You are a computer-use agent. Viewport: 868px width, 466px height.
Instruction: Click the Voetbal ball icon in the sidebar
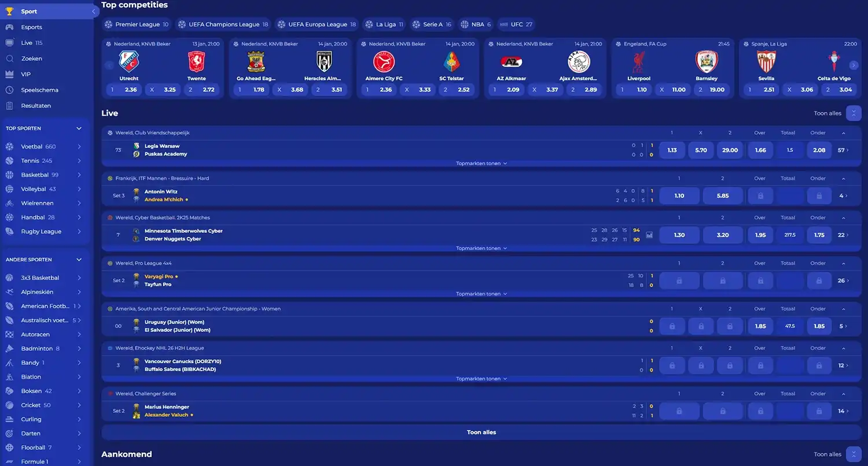click(9, 147)
